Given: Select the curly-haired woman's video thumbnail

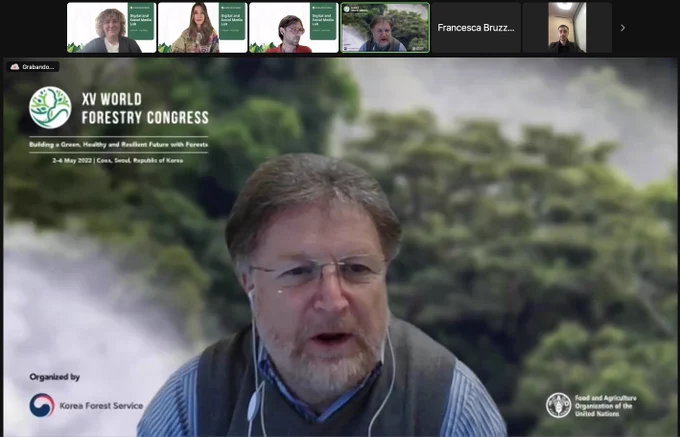Looking at the screenshot, I should pos(111,28).
